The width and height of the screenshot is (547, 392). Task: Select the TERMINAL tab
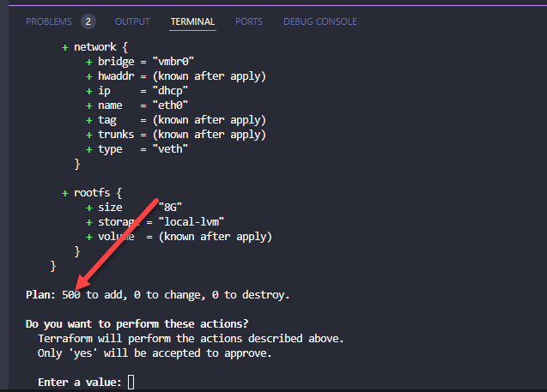[x=192, y=21]
